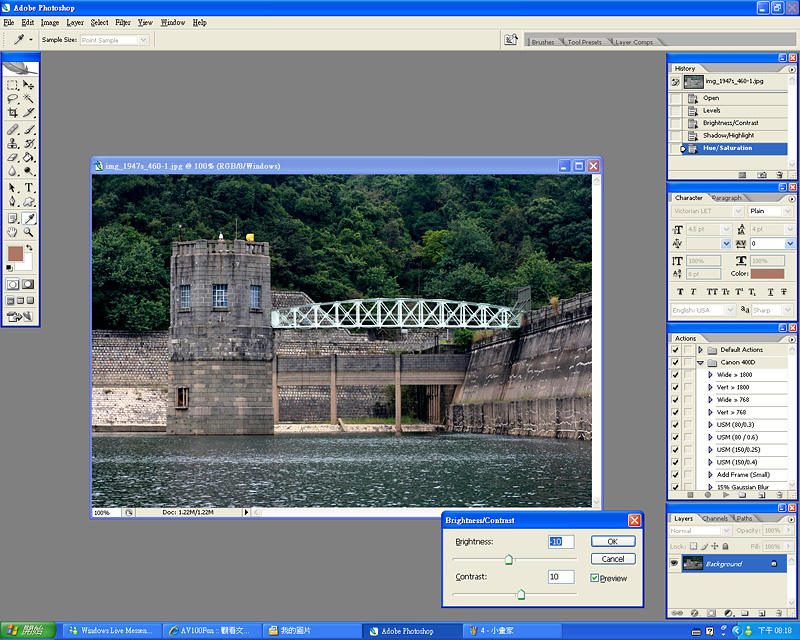Pick the Lasso tool
This screenshot has width=800, height=640.
coord(13,99)
